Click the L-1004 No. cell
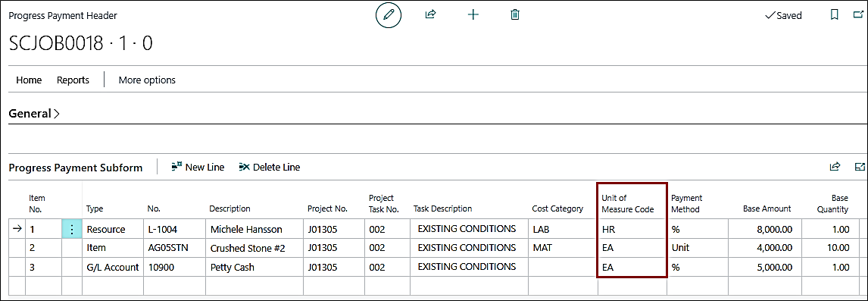Image resolution: width=868 pixels, height=301 pixels. [x=174, y=229]
